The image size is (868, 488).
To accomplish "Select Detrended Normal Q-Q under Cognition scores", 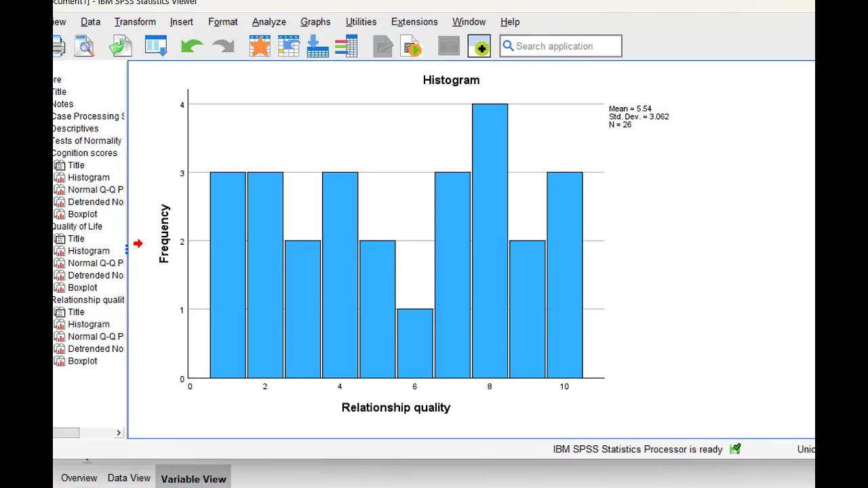I will [x=96, y=202].
